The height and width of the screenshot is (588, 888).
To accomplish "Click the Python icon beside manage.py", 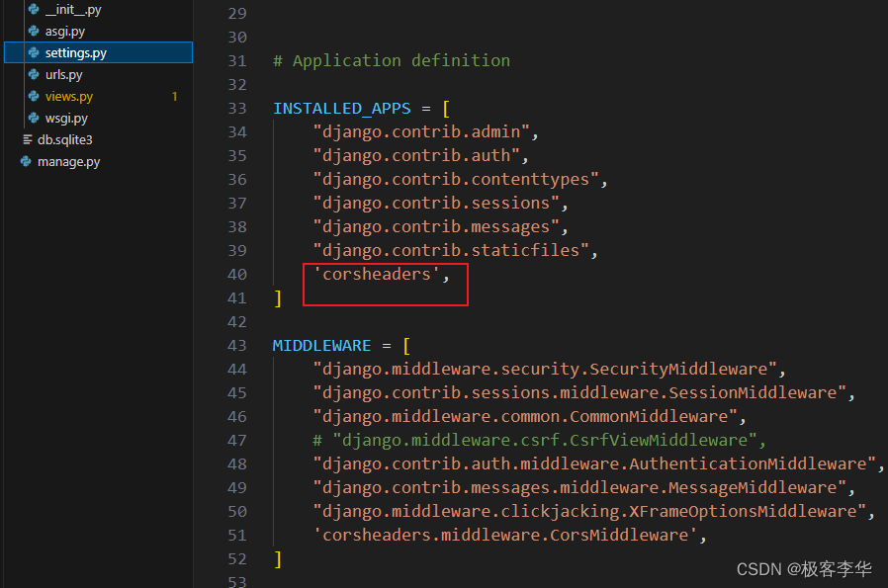I will pos(26,161).
